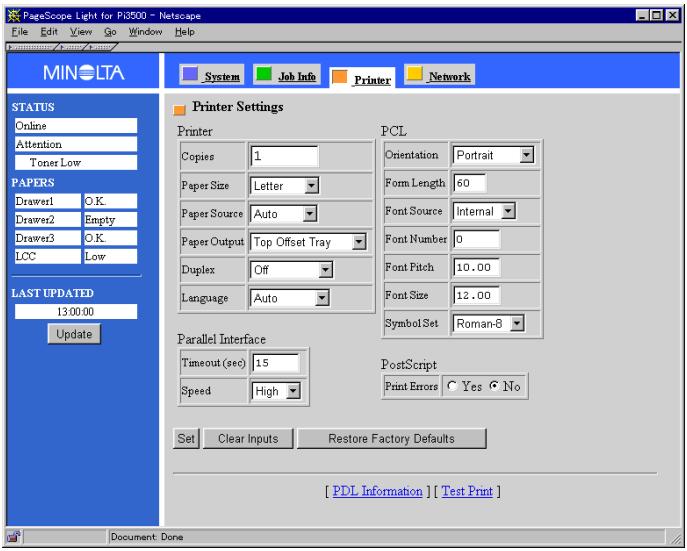Screen dimensions: 687x551
Task: Click the security lock icon in status bar
Action: pyautogui.click(x=14, y=536)
